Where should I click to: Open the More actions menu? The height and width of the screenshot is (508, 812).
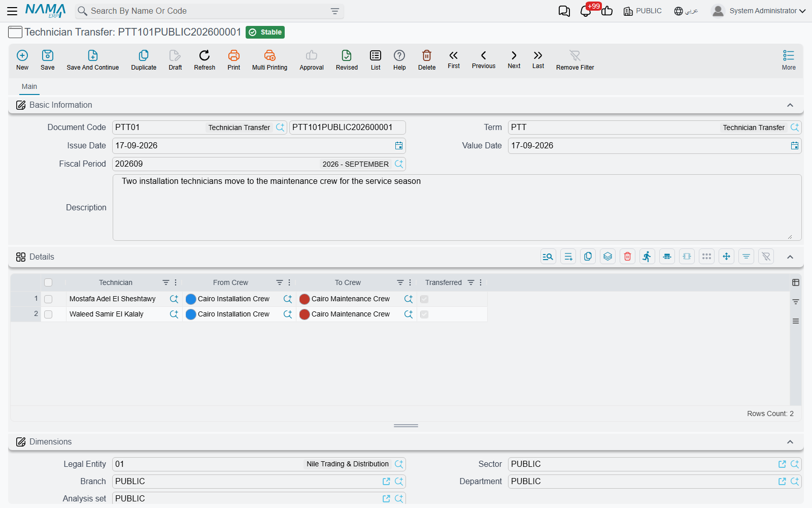click(x=789, y=60)
